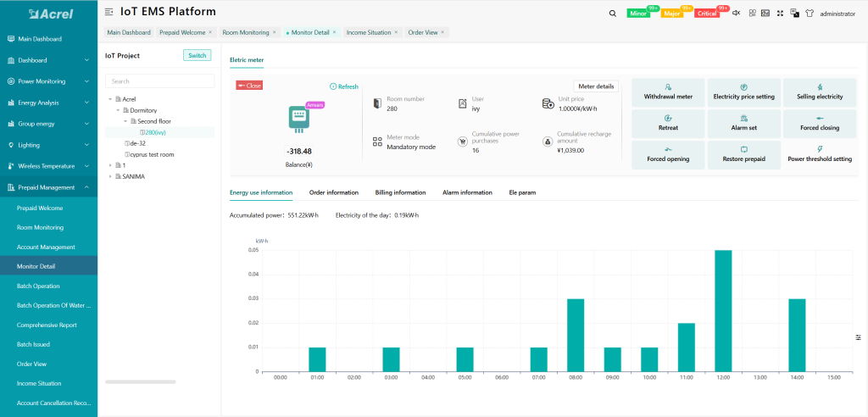
Task: Open the chart options icon beside graph
Action: tap(859, 337)
